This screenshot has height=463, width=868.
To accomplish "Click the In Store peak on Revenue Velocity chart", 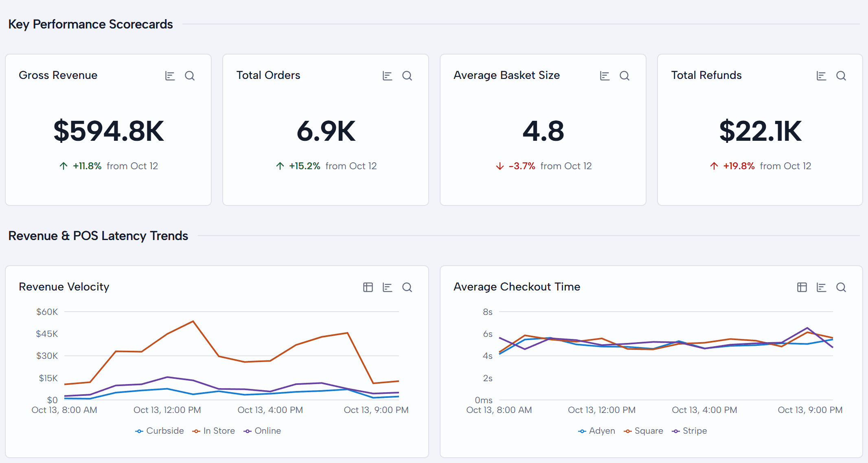I will (x=193, y=321).
